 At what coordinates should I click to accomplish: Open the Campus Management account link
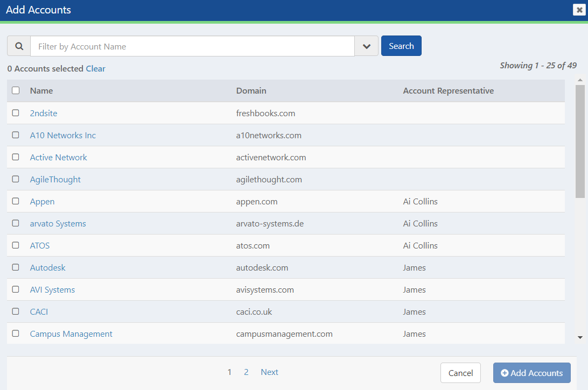[71, 334]
